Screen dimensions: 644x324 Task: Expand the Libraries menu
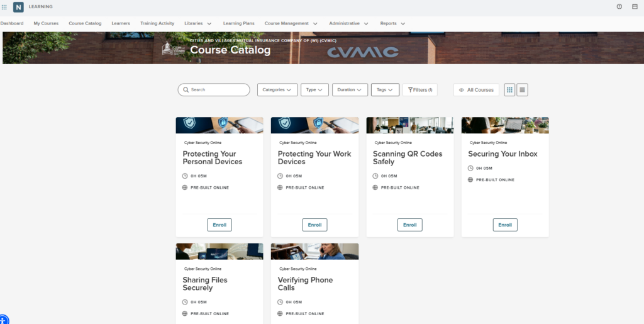point(198,23)
